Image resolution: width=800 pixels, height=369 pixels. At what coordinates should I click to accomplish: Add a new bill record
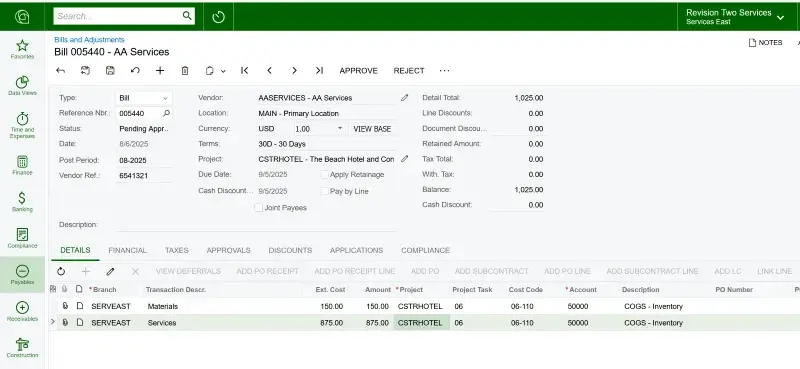[x=160, y=70]
